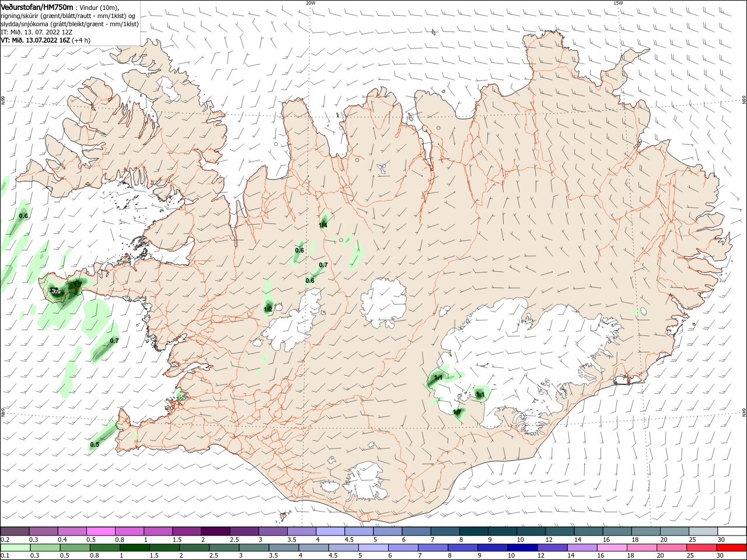Click the Hofsjökull glacier white area
This screenshot has height=560, width=747.
[383, 302]
